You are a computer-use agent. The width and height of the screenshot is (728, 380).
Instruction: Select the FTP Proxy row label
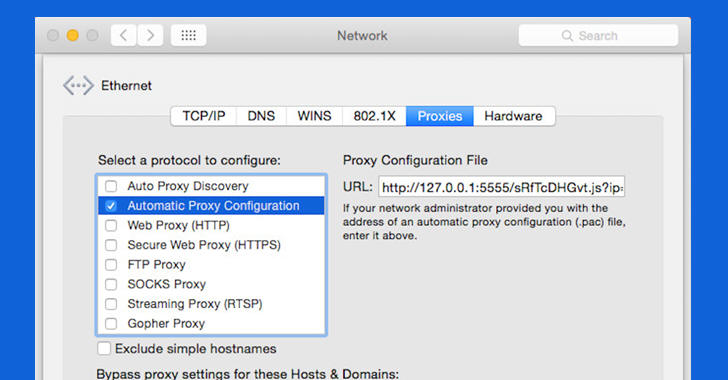(x=156, y=265)
